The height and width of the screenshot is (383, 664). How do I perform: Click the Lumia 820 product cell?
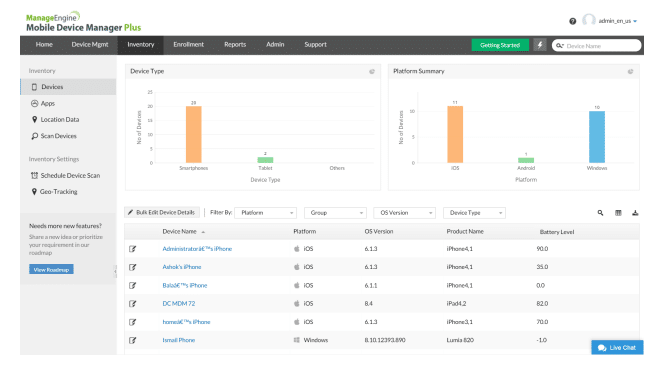(x=460, y=340)
